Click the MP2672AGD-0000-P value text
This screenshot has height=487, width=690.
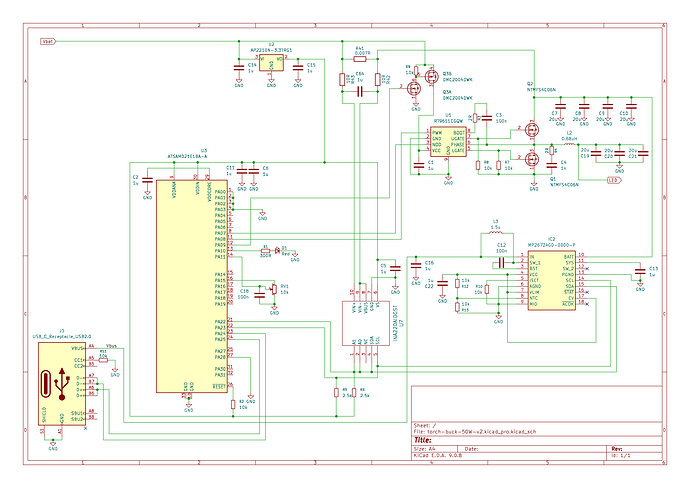(x=551, y=245)
